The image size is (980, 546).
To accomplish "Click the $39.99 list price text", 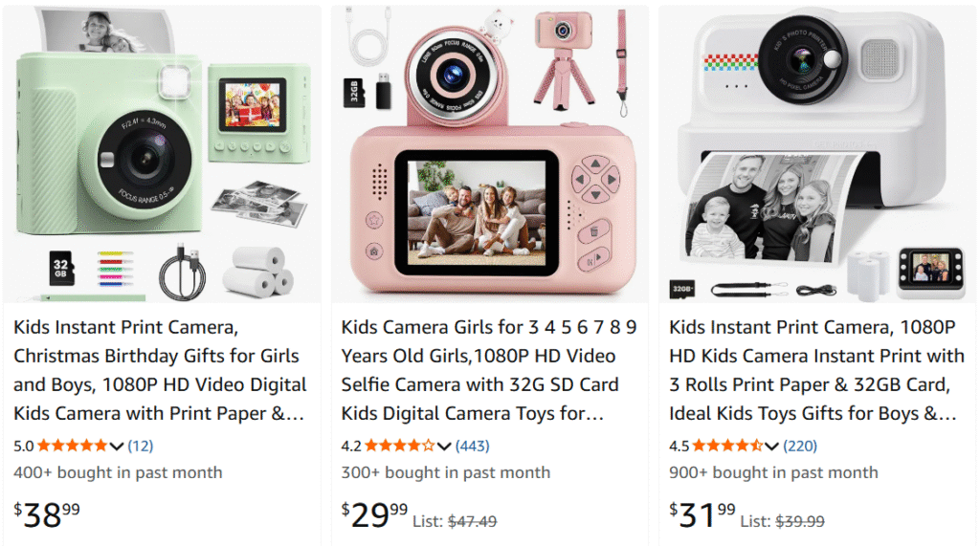I will point(799,521).
